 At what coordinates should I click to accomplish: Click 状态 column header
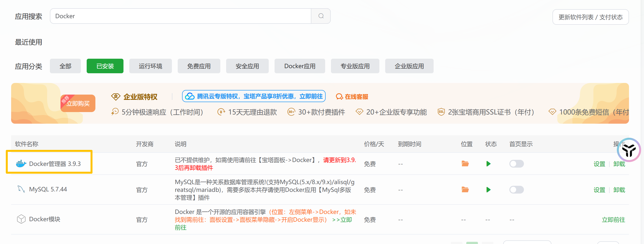coord(491,144)
